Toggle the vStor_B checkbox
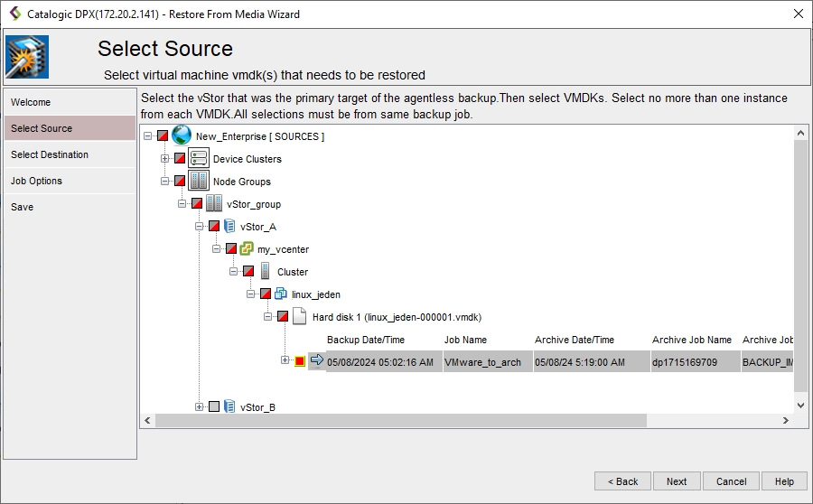 pos(214,407)
